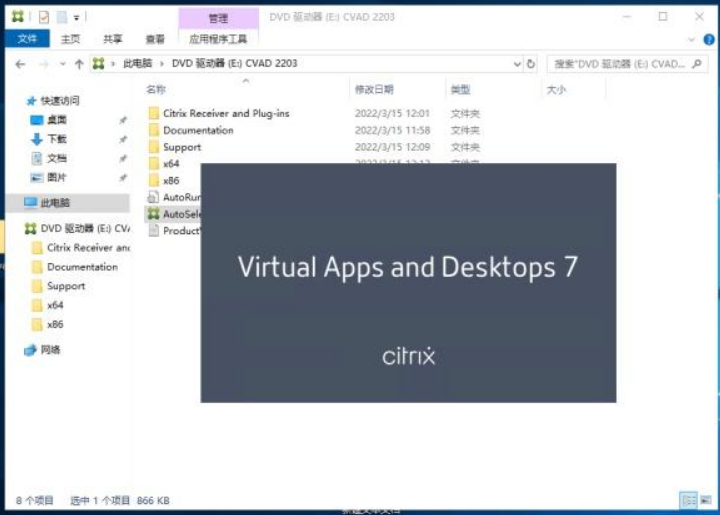This screenshot has width=720, height=515.
Task: Select DVD 驱动器 (E:) in navigation pane
Action: pos(77,229)
